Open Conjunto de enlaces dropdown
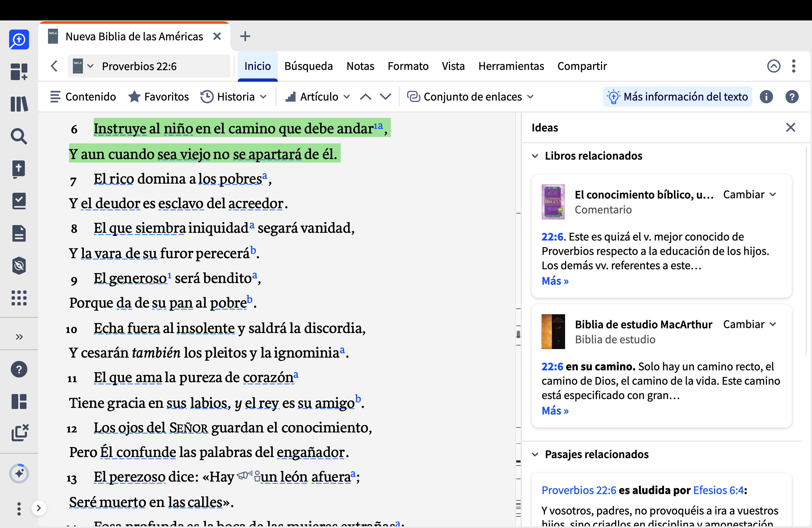The width and height of the screenshot is (812, 528). (x=470, y=97)
